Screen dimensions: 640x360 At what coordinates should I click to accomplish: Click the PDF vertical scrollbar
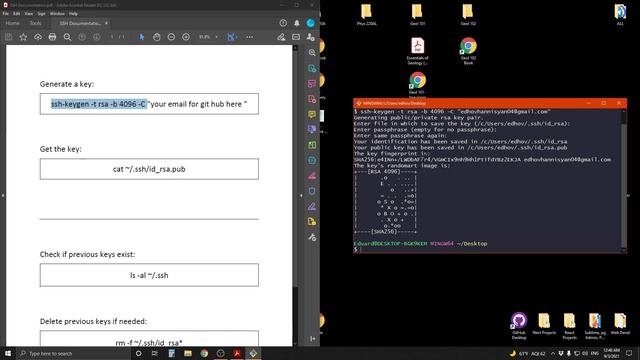coord(295,196)
